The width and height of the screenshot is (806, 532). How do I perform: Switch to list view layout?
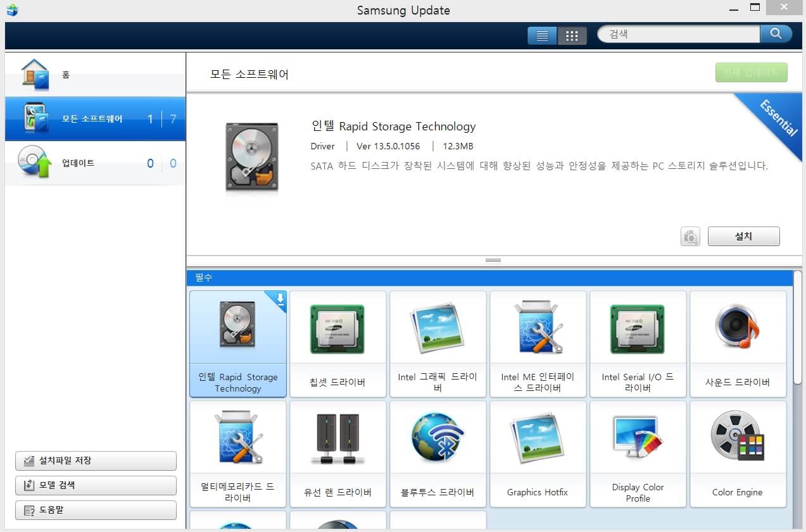pyautogui.click(x=542, y=35)
